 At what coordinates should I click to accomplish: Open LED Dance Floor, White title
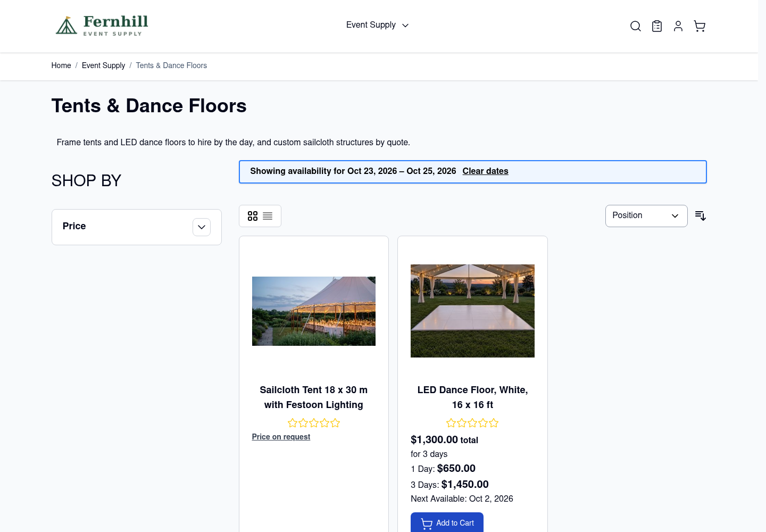pyautogui.click(x=472, y=397)
